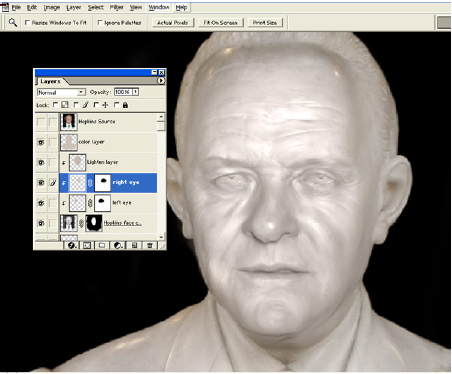This screenshot has width=452, height=374.
Task: Select the 'Hopkins Source' layer name
Action: tap(97, 122)
